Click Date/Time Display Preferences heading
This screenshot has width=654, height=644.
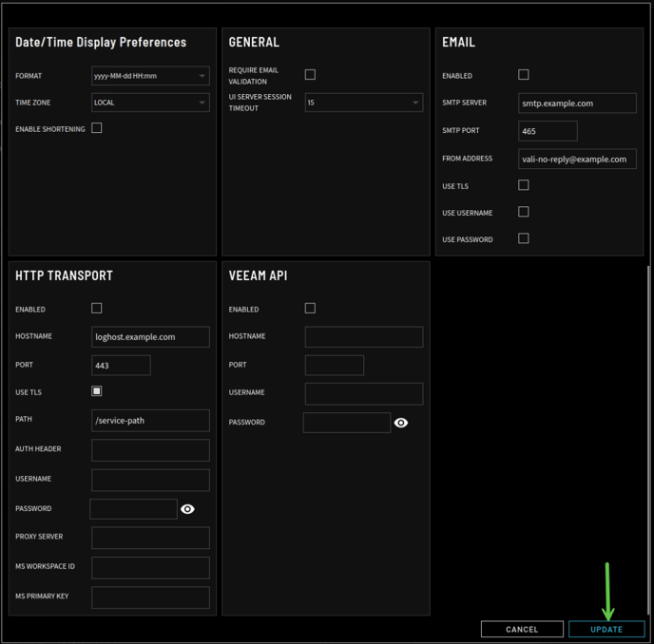coord(101,42)
